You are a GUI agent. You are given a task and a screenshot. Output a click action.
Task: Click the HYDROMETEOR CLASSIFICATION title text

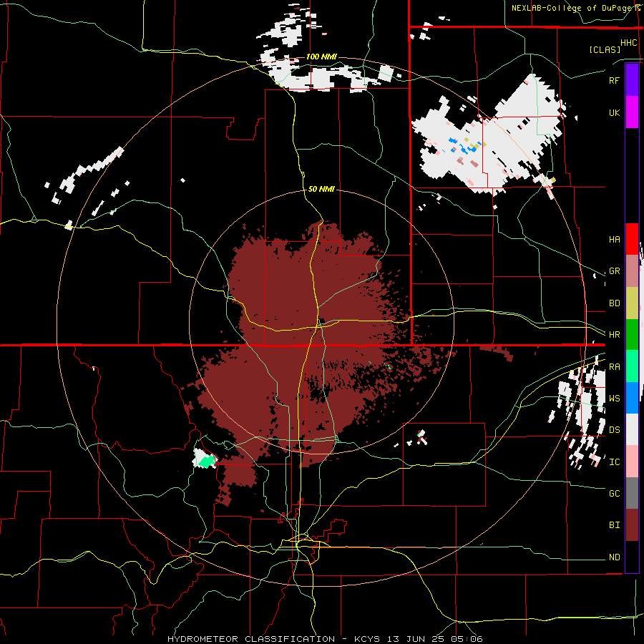251,639
